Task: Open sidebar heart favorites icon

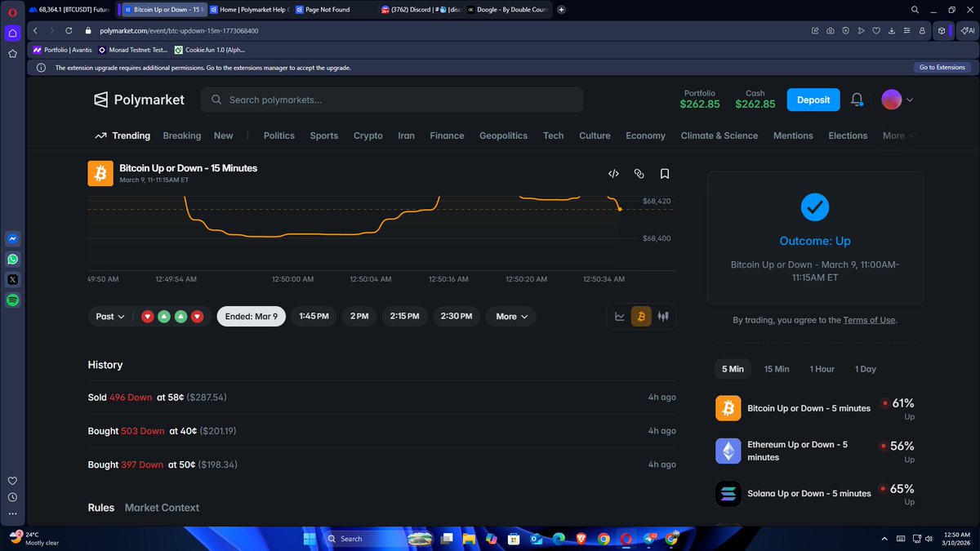Action: point(12,481)
